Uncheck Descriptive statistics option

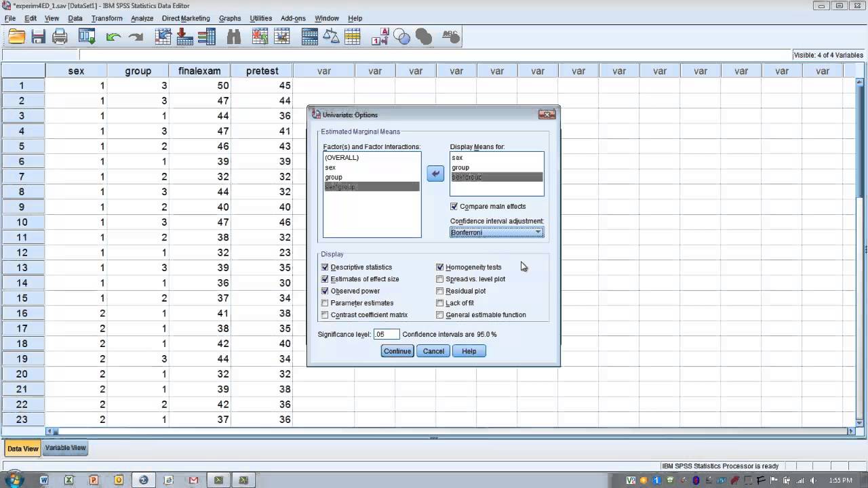(x=325, y=267)
